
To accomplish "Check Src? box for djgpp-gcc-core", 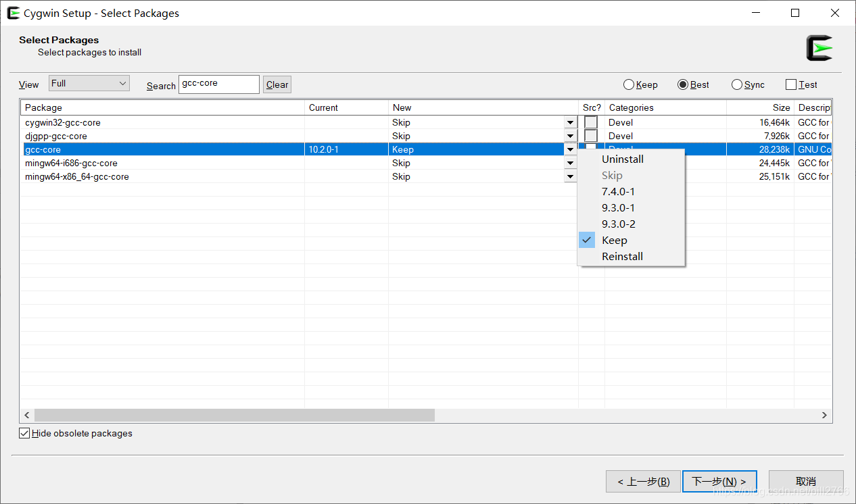I will point(591,136).
